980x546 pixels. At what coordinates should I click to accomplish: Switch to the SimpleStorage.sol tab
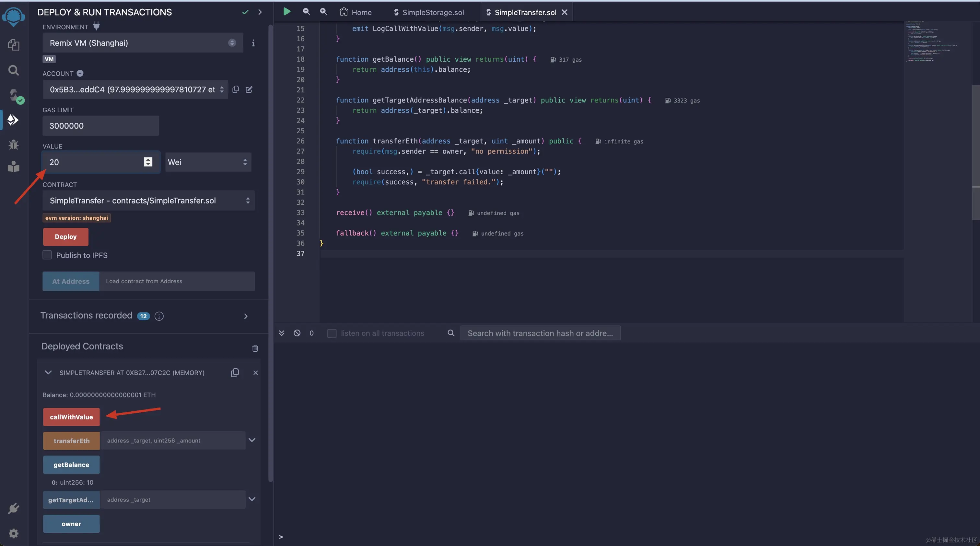(429, 12)
